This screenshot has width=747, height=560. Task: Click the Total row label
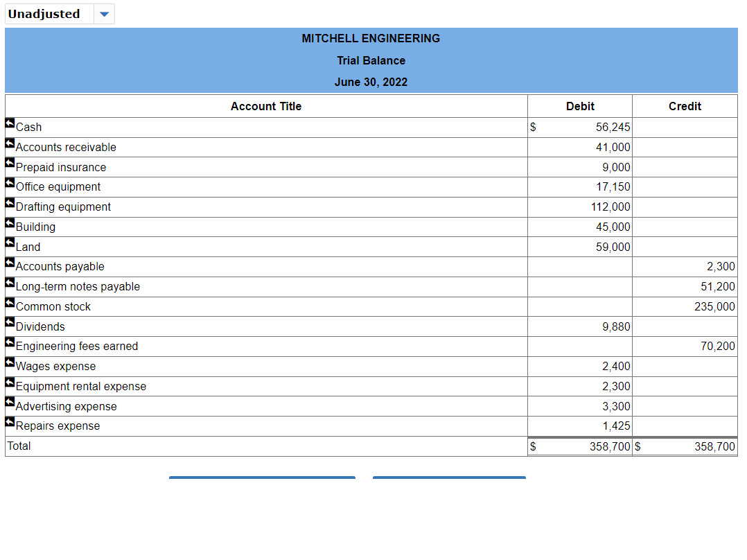point(19,446)
